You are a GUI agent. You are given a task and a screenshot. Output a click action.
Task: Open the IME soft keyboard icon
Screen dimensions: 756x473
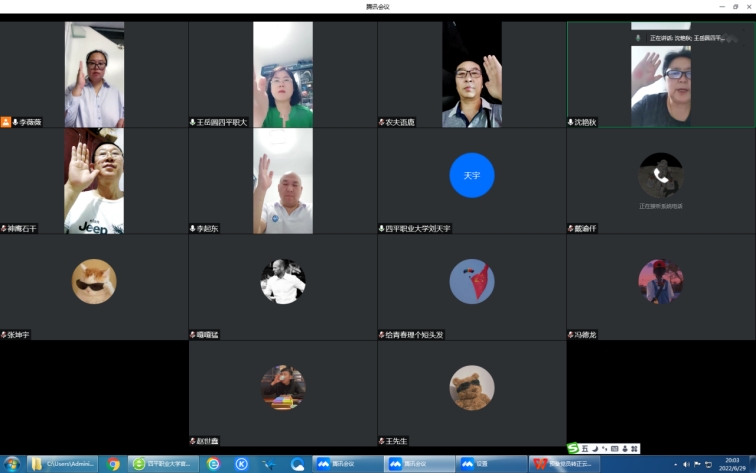[x=614, y=449]
